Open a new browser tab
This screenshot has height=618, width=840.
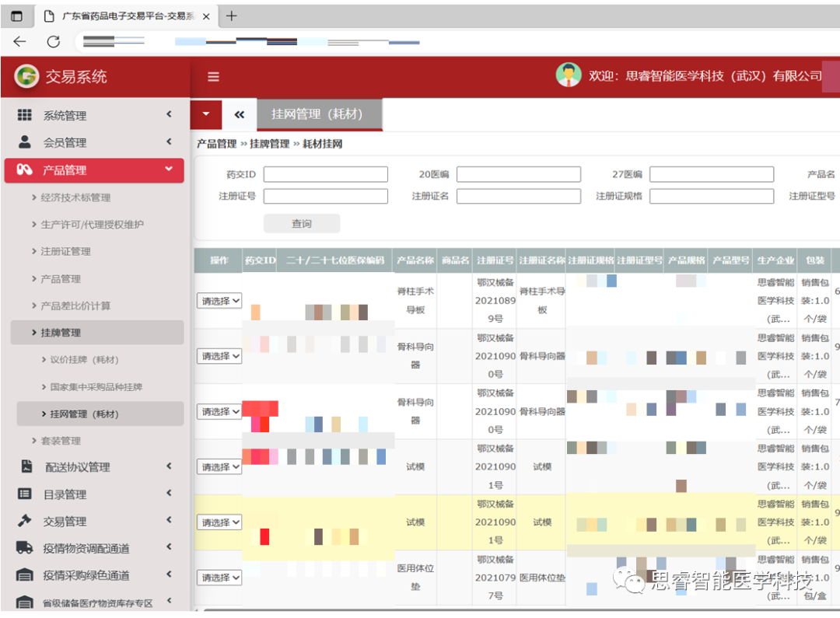tap(232, 16)
